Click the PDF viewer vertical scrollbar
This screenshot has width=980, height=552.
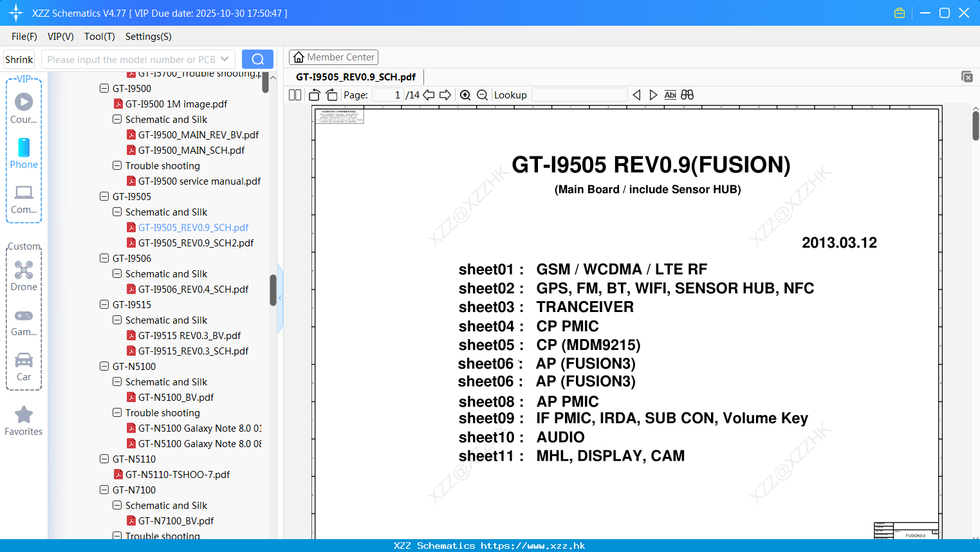975,125
